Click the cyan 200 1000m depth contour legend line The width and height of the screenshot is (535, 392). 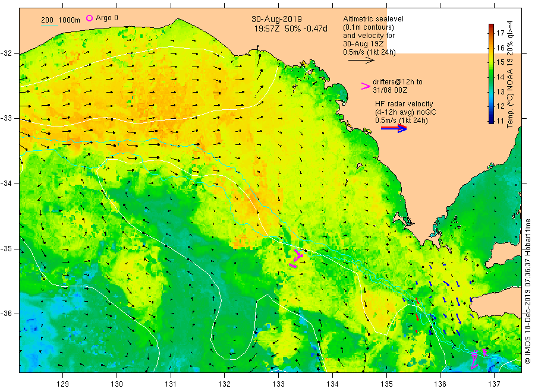(x=49, y=26)
